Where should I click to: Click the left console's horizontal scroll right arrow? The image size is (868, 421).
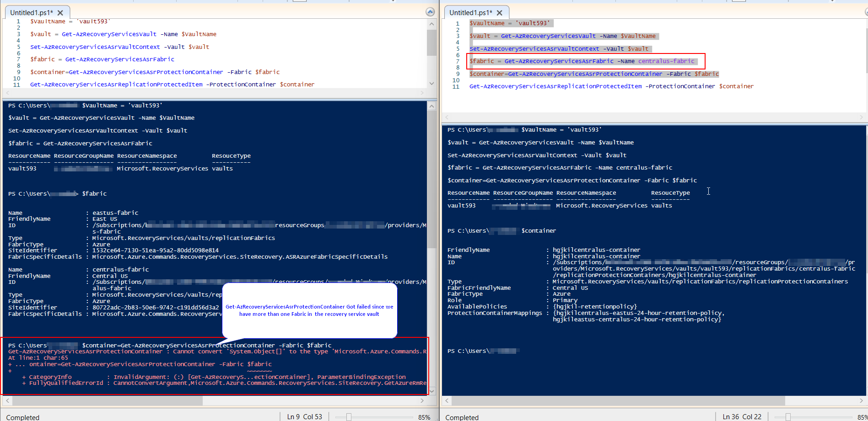point(422,400)
